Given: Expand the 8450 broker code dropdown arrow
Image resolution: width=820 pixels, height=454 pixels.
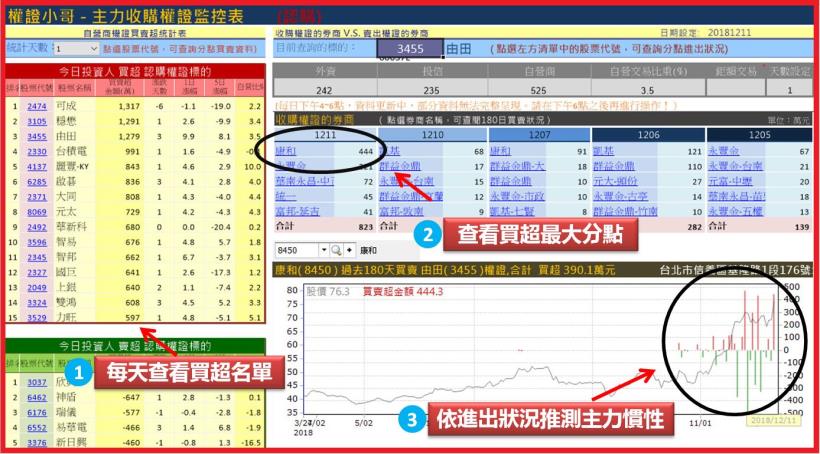Looking at the screenshot, I should (x=323, y=251).
